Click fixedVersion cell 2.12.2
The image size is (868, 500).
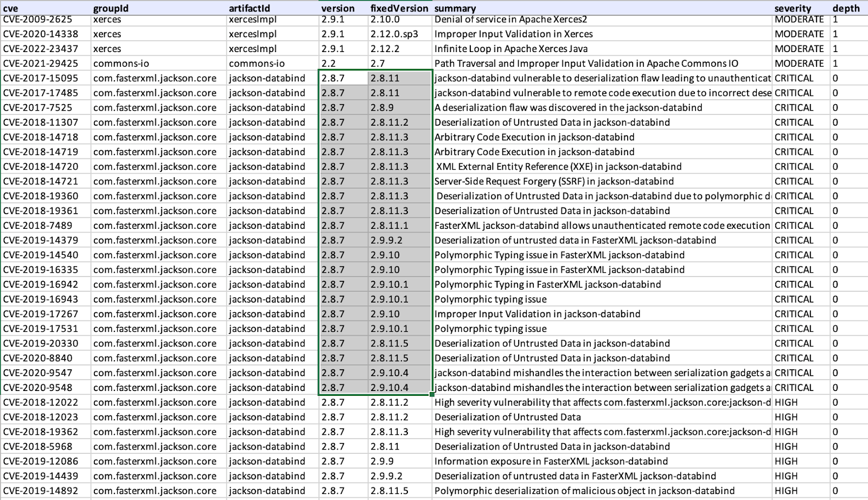pos(400,48)
